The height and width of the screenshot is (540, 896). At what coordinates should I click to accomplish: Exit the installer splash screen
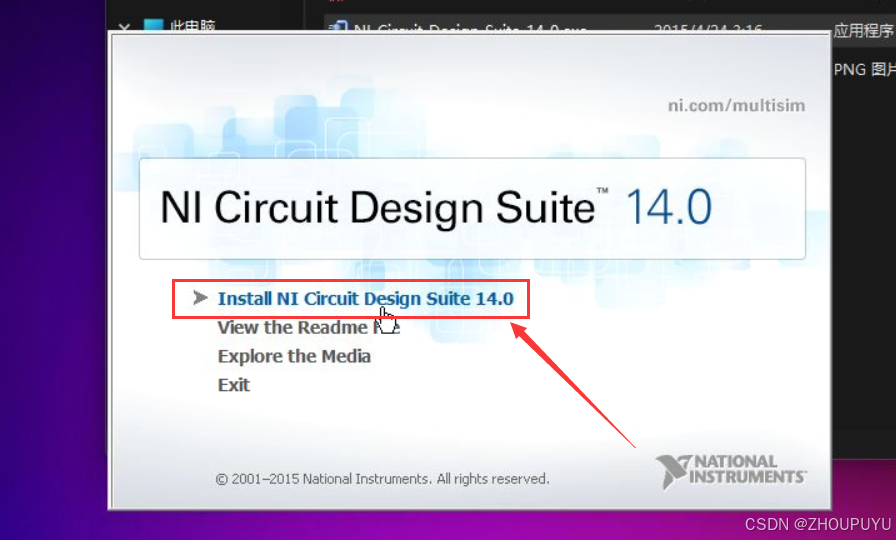(x=234, y=385)
